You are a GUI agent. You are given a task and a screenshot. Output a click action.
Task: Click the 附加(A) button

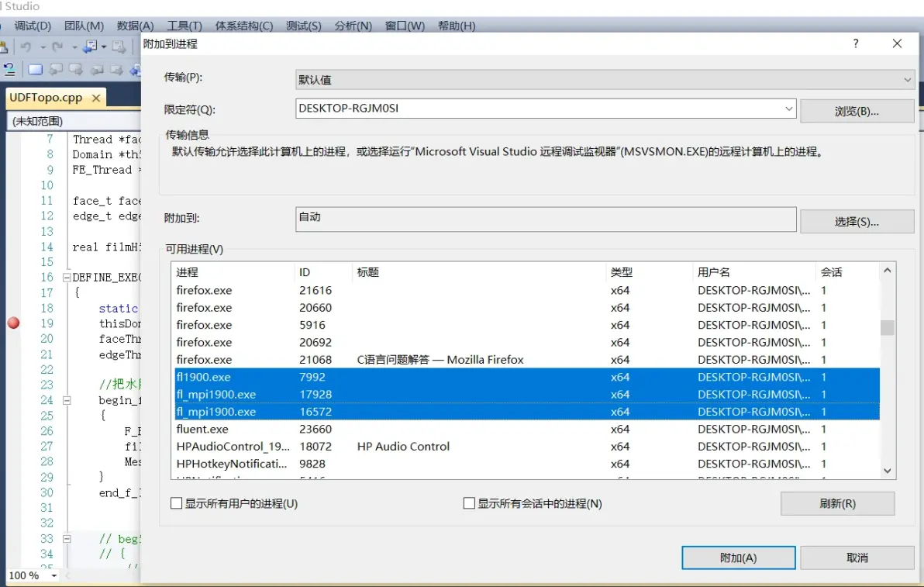739,558
